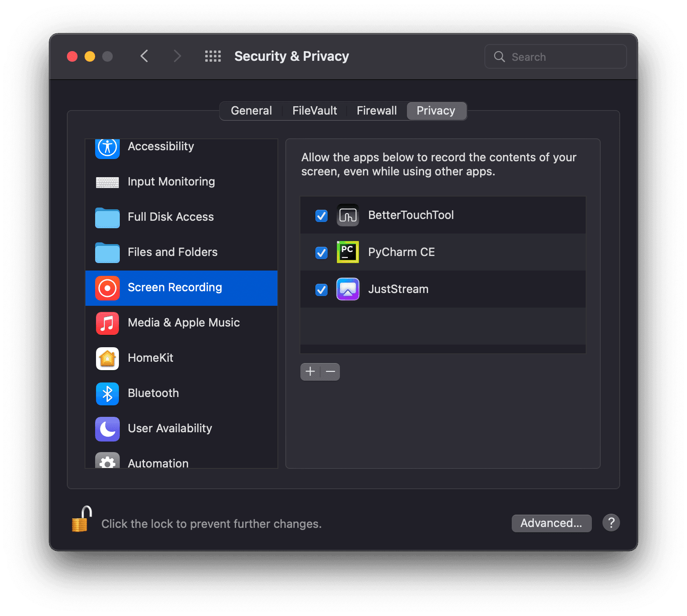Add an app with the plus button
Image resolution: width=687 pixels, height=616 pixels.
point(310,372)
